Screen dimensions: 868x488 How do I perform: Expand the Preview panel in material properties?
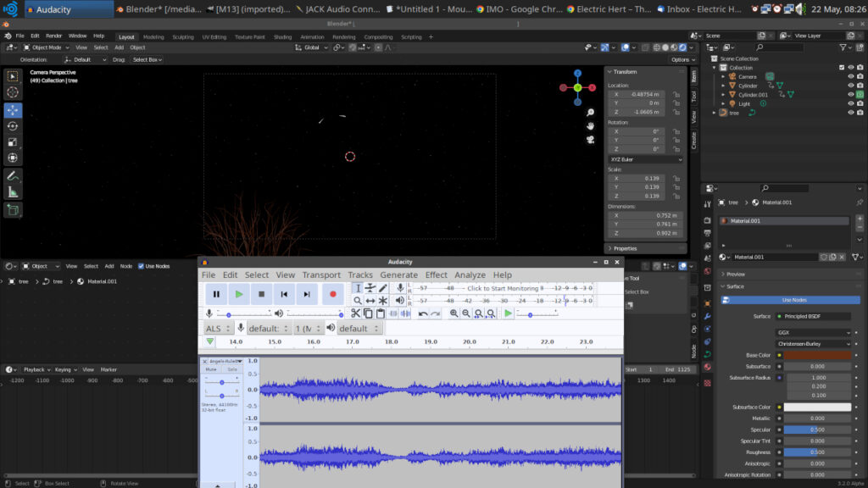click(735, 274)
